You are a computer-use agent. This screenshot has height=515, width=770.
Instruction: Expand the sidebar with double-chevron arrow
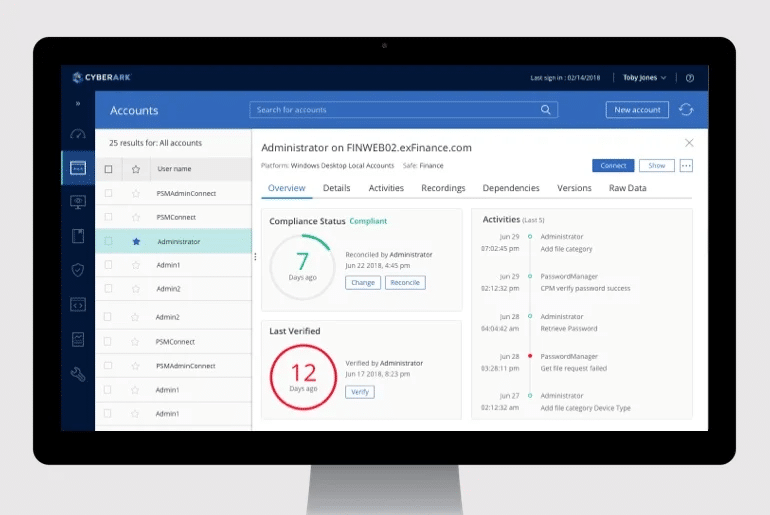[78, 103]
